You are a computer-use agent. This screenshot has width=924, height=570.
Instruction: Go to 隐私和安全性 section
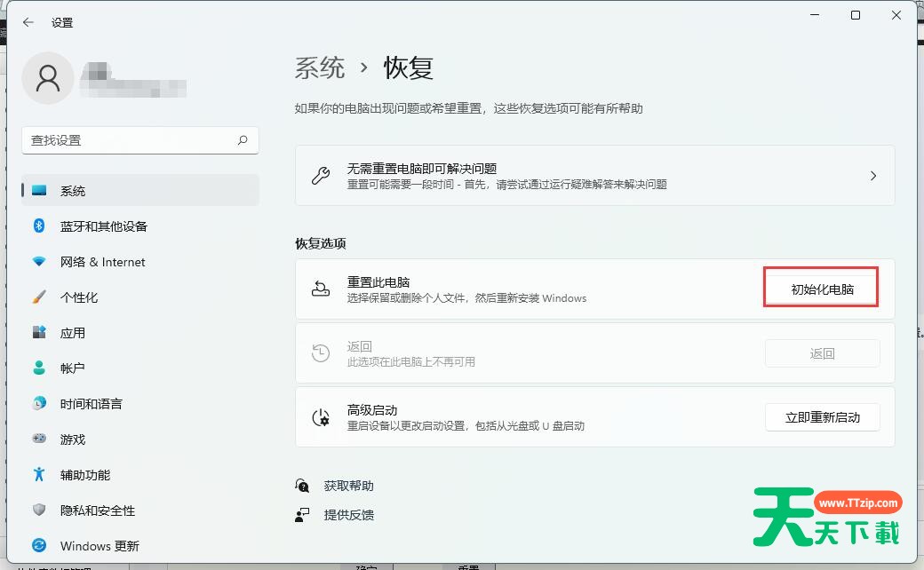click(x=98, y=511)
